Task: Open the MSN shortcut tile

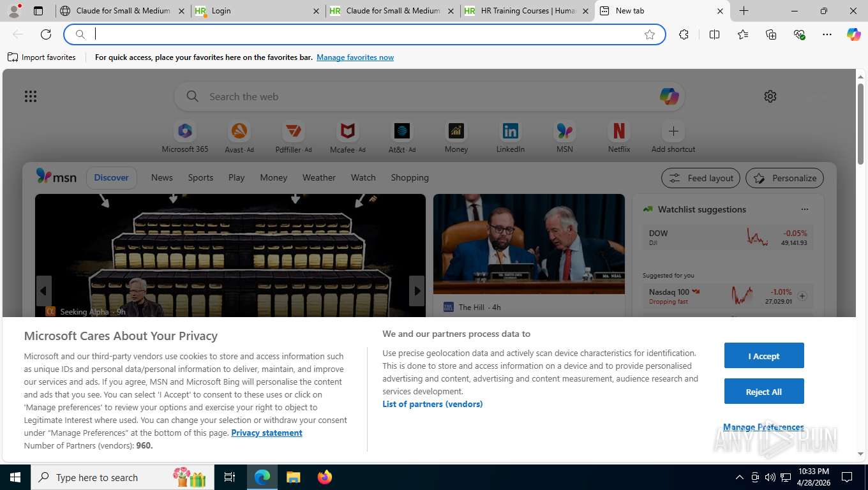Action: point(565,137)
